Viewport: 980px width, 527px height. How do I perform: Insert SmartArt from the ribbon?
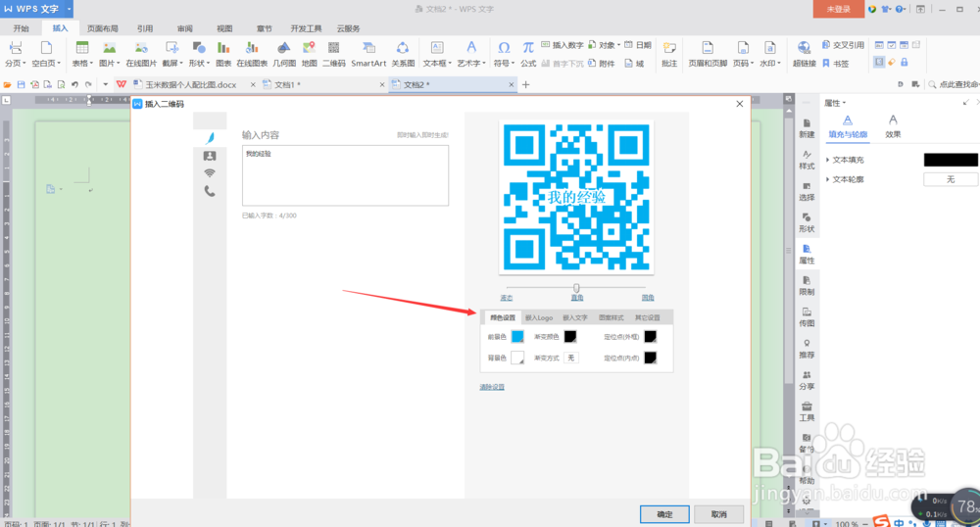[x=368, y=54]
